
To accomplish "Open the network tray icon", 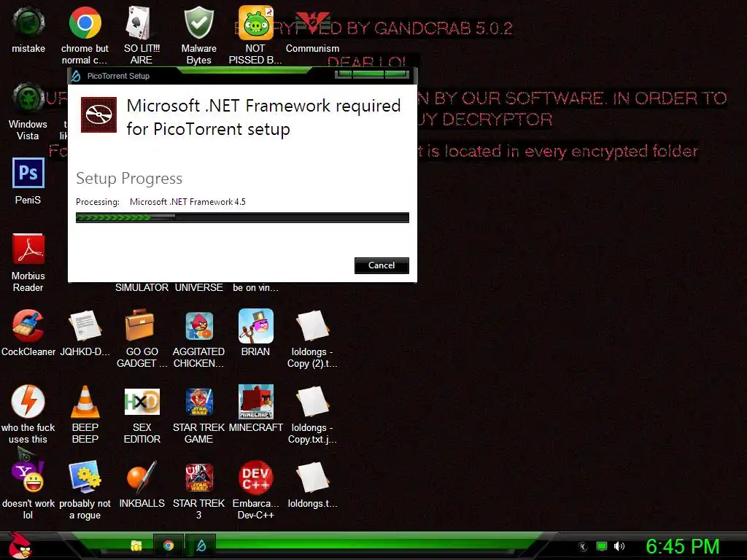I will pyautogui.click(x=602, y=546).
